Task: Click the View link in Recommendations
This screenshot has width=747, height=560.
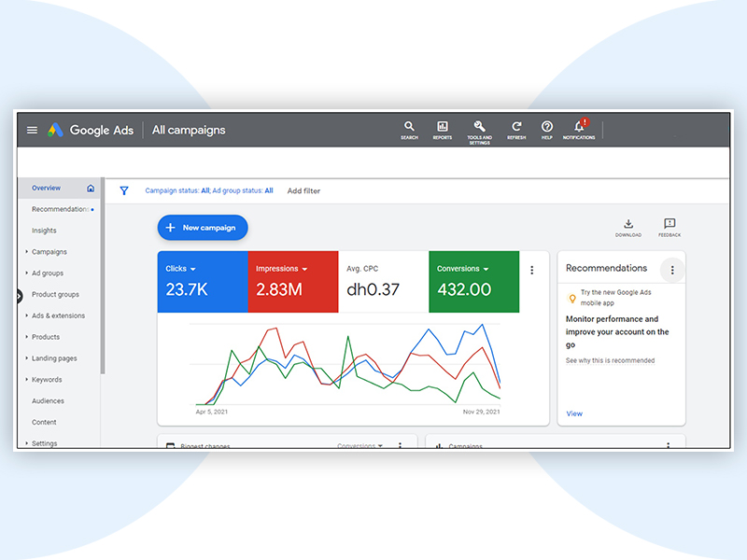Action: 574,413
